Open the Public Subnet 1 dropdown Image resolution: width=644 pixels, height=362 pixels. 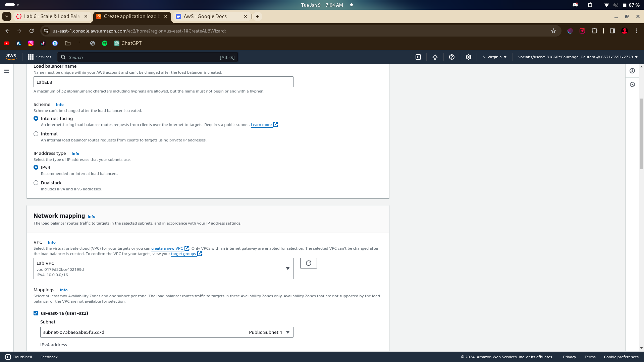point(167,332)
